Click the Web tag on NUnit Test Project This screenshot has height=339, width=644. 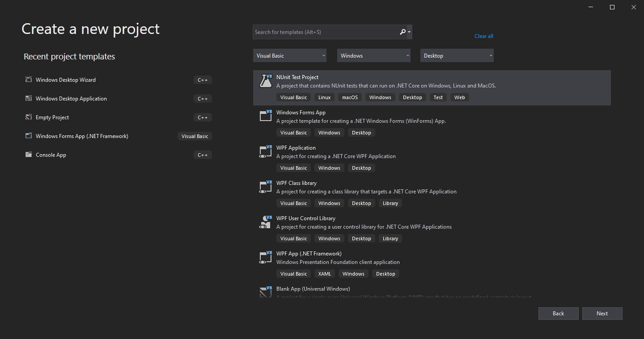(460, 97)
